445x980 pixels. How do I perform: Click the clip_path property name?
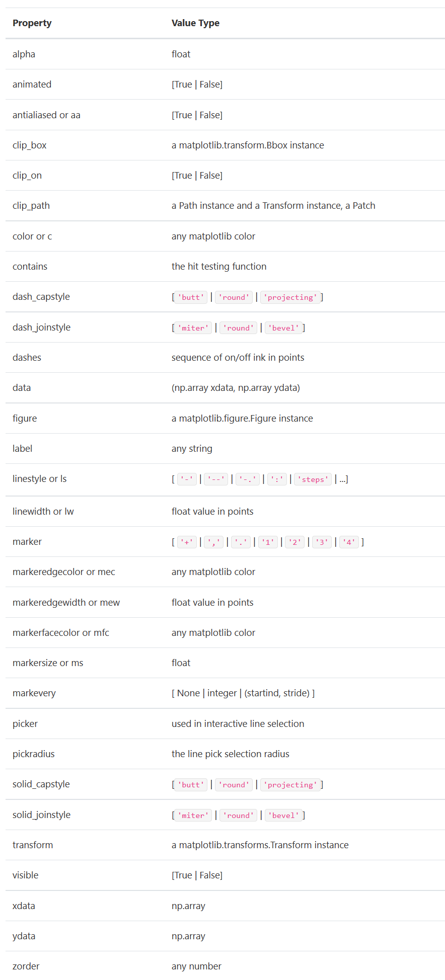[x=31, y=206]
